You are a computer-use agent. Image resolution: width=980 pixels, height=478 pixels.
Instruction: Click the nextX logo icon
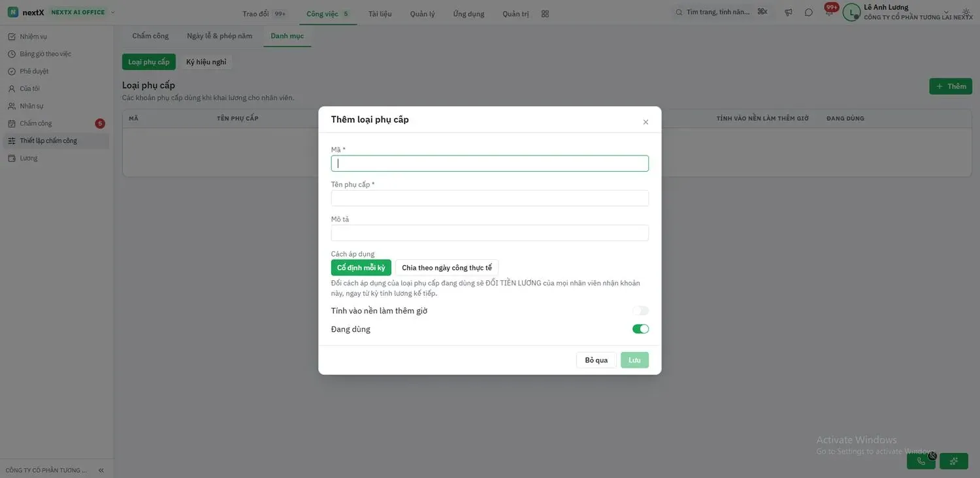pyautogui.click(x=13, y=12)
